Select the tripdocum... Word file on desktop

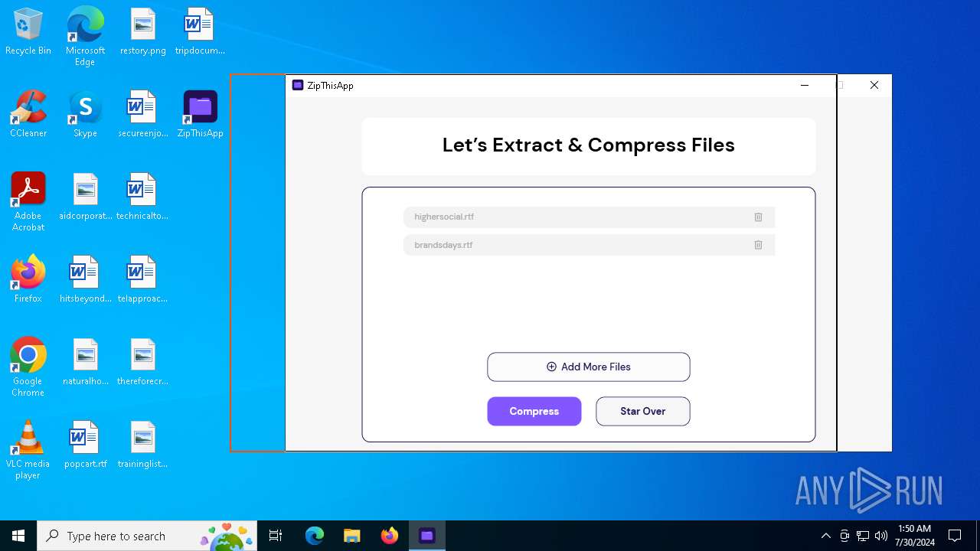click(200, 32)
